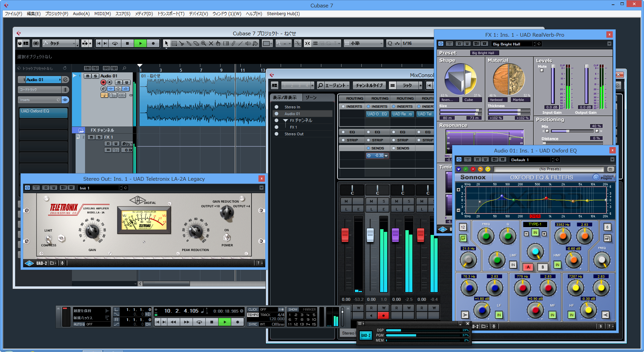Toggle the power bypass of LA-2A plugin
The image size is (644, 352).
tap(28, 188)
